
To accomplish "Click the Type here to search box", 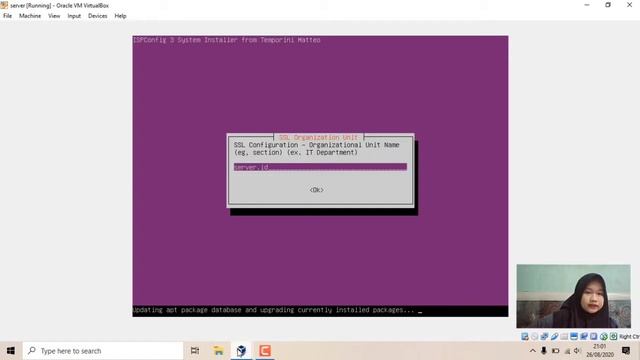I will pyautogui.click(x=103, y=351).
